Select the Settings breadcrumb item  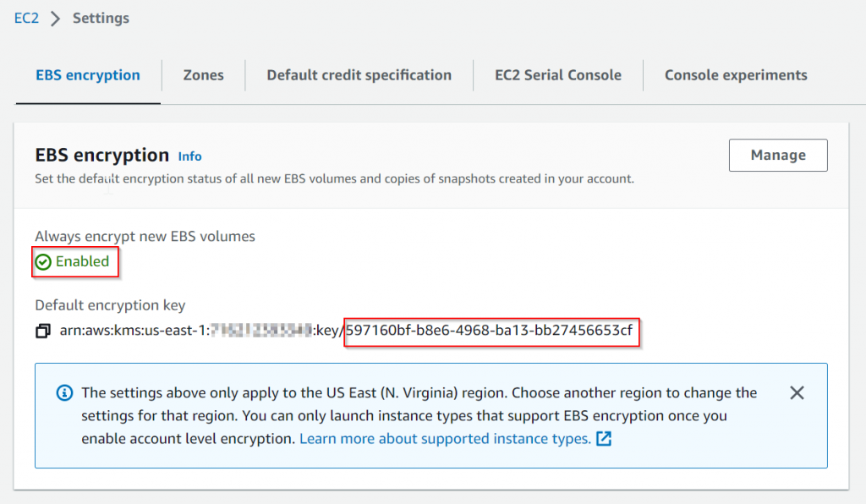101,19
